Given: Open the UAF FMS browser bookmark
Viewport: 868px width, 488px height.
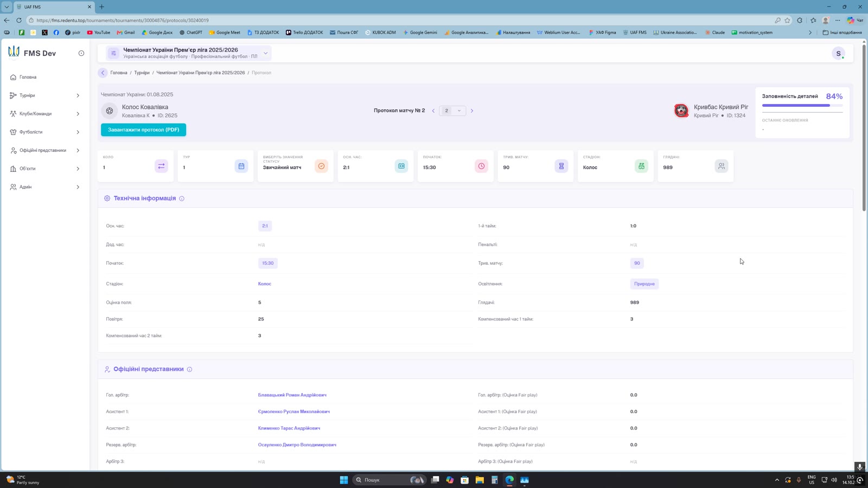Looking at the screenshot, I should tap(634, 33).
